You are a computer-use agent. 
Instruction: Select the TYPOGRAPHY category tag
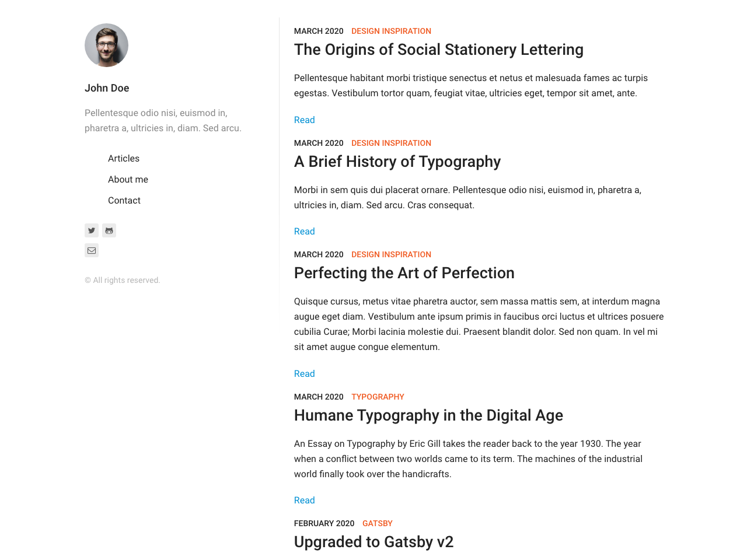point(378,397)
